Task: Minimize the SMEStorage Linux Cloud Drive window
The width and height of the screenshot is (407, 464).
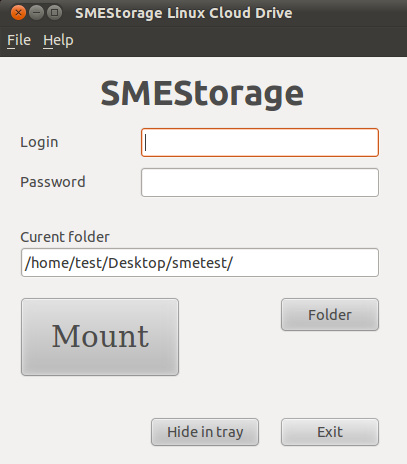Action: 36,13
